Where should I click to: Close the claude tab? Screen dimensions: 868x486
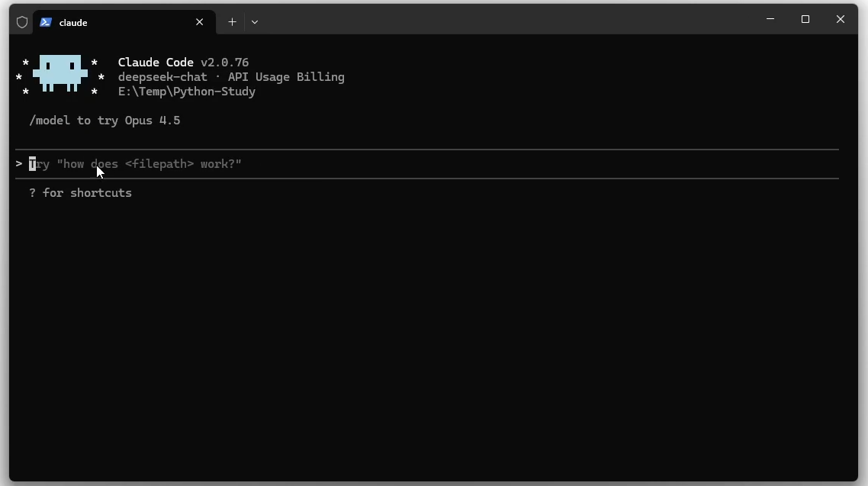click(x=199, y=22)
